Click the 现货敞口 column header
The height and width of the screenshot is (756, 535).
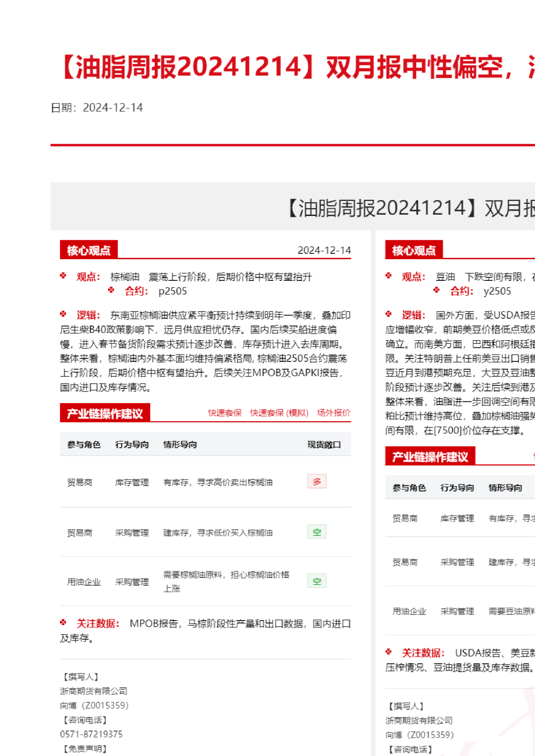pos(324,445)
